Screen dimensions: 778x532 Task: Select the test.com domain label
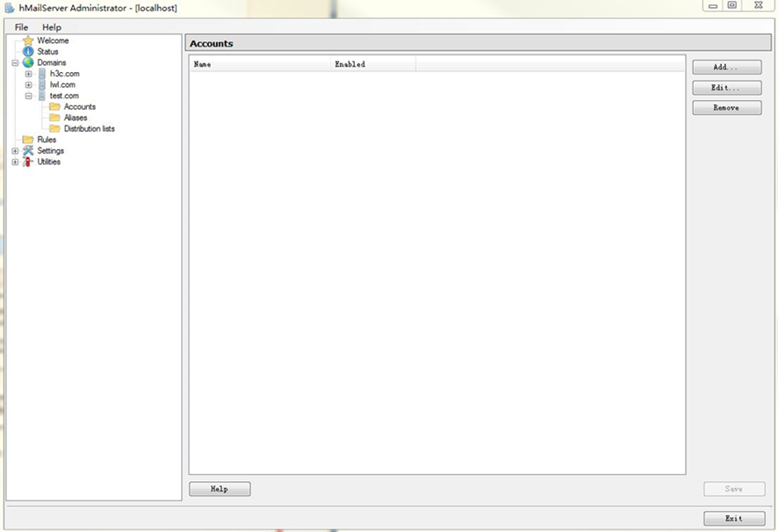coord(64,96)
